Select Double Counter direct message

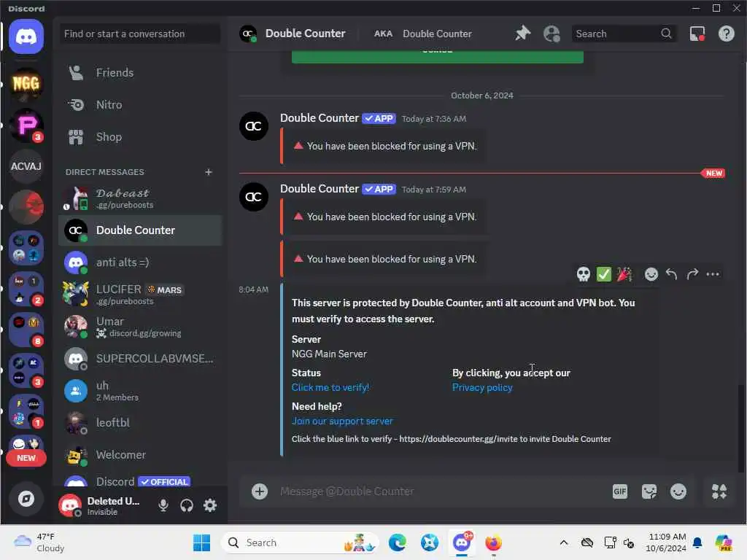point(140,230)
